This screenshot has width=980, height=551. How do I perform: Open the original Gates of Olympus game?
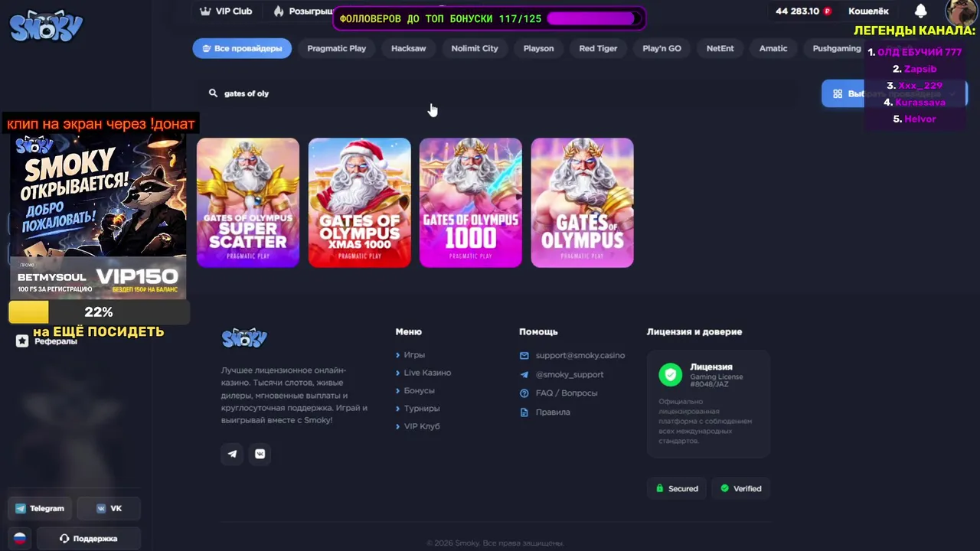583,203
